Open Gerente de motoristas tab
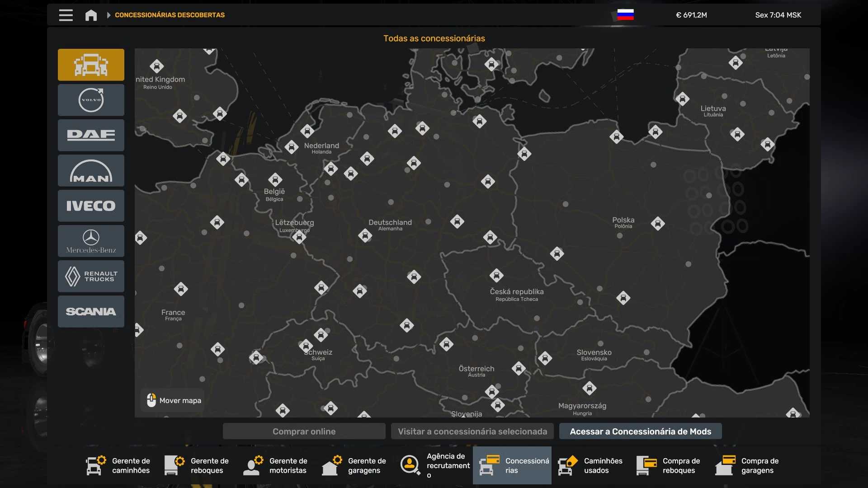 276,465
